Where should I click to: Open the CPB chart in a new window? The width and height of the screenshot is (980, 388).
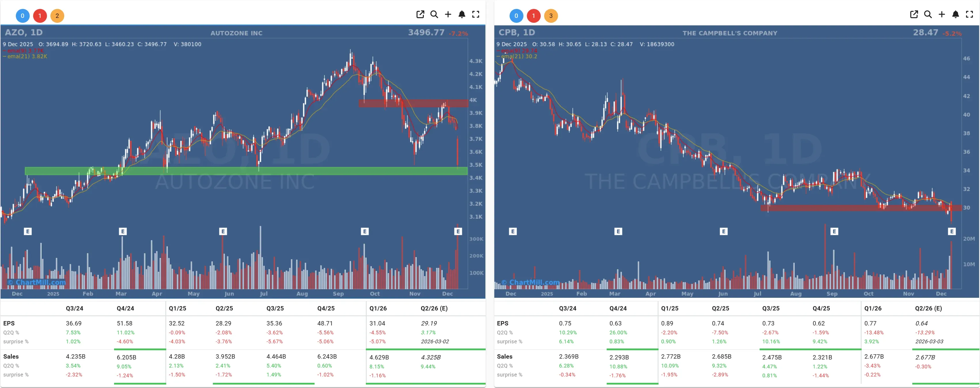914,14
